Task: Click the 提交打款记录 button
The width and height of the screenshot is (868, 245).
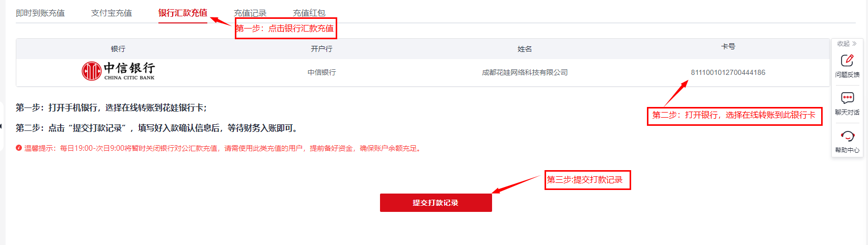Action: [x=436, y=203]
